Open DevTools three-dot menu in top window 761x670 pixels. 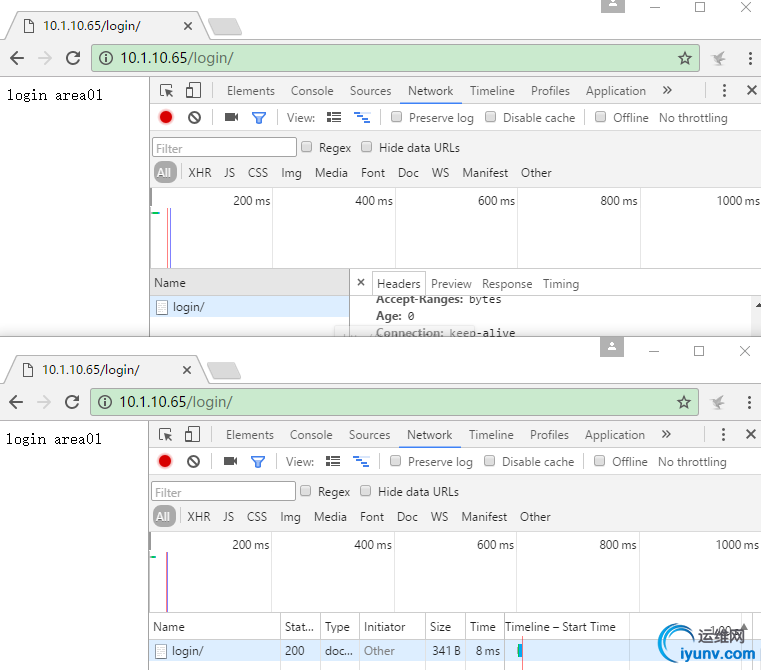[724, 90]
